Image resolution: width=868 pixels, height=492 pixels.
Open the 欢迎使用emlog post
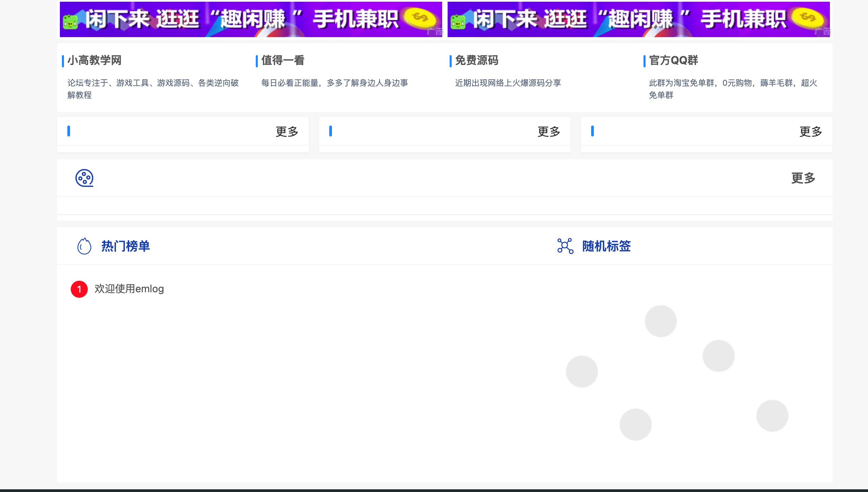(129, 289)
